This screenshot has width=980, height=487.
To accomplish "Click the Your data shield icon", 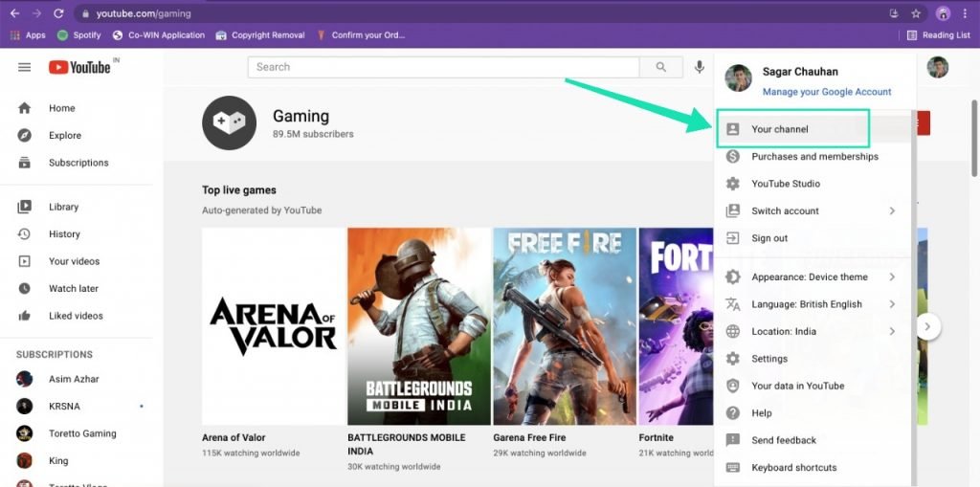I will [x=732, y=386].
